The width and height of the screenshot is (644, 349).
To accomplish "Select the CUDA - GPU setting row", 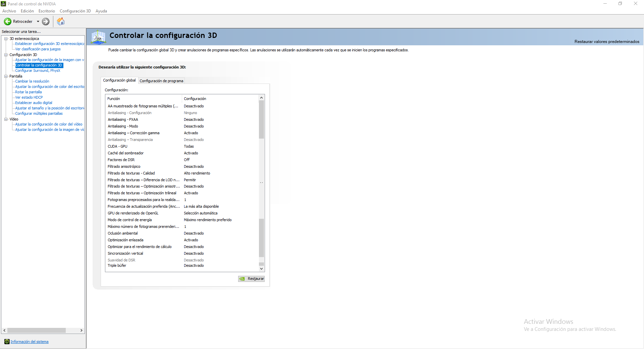I will pyautogui.click(x=182, y=146).
